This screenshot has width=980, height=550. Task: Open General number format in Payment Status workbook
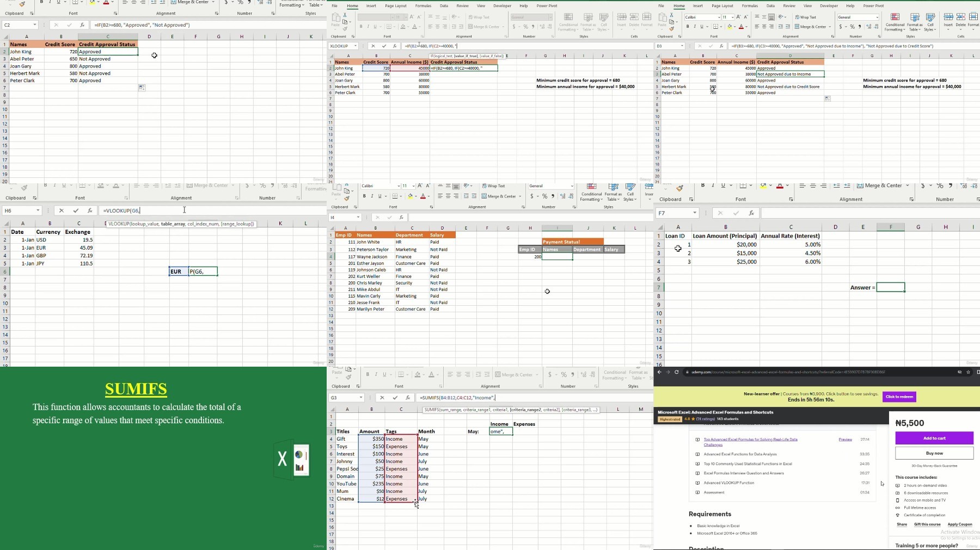[572, 186]
